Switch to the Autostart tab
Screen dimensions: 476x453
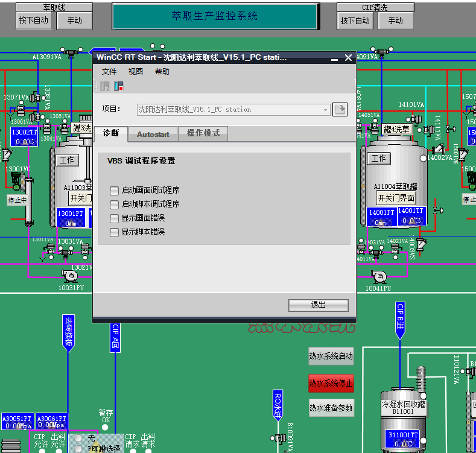[153, 134]
